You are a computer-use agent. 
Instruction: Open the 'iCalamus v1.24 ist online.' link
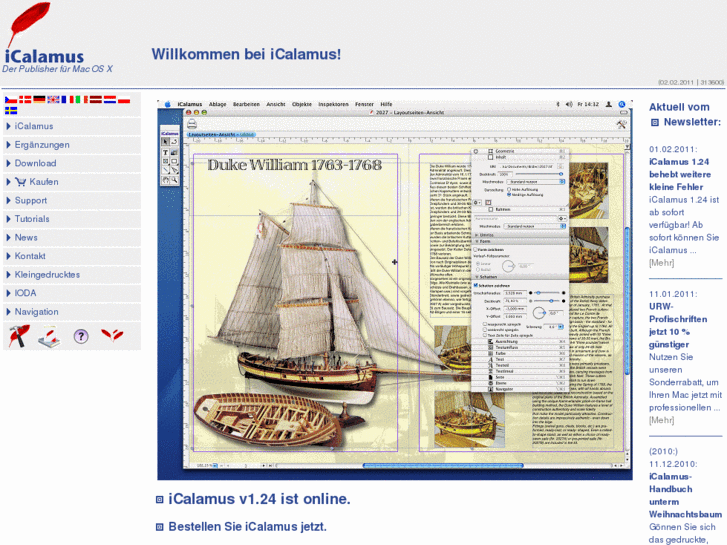259,499
